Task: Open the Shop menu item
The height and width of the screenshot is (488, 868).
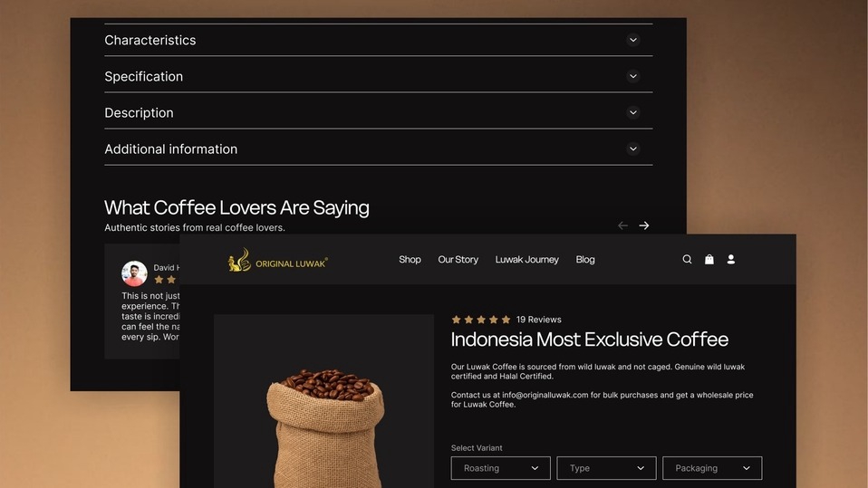Action: (x=410, y=260)
